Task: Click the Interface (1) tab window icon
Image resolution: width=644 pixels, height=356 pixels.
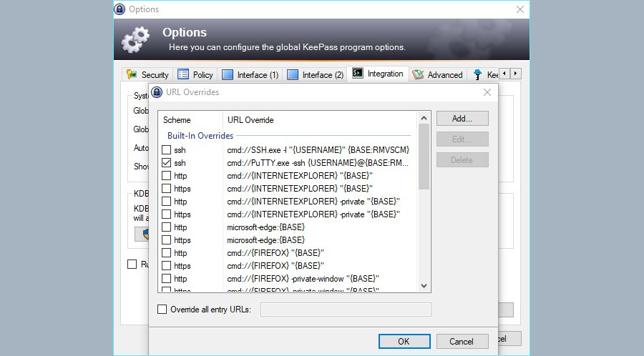Action: [x=227, y=74]
